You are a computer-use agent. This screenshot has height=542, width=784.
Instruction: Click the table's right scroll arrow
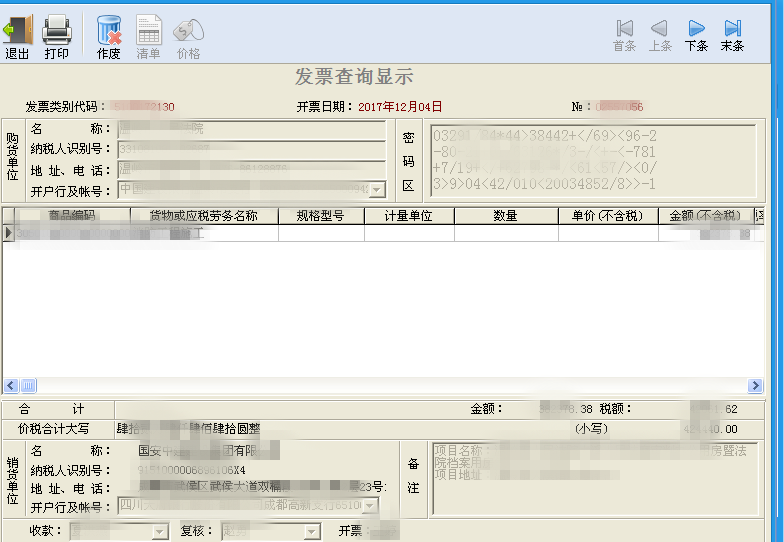pos(756,386)
